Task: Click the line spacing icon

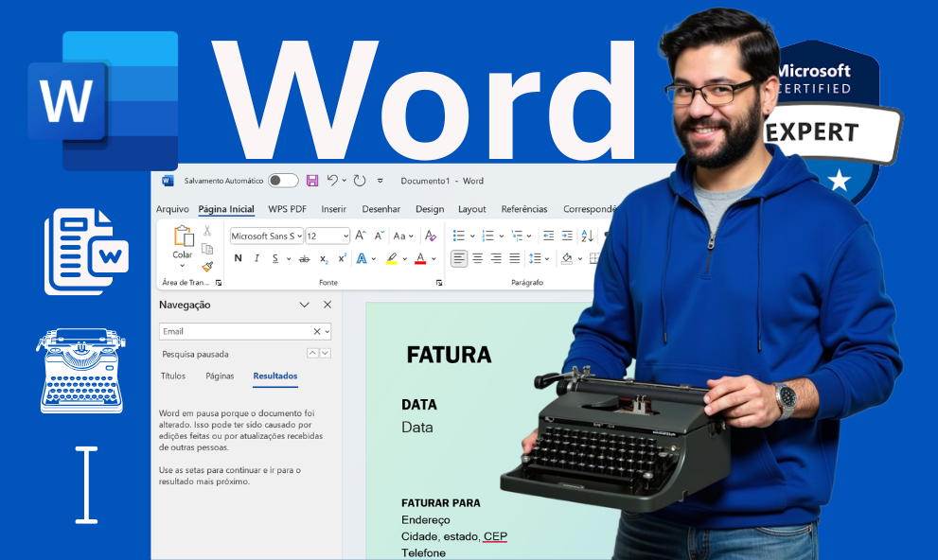Action: (535, 258)
